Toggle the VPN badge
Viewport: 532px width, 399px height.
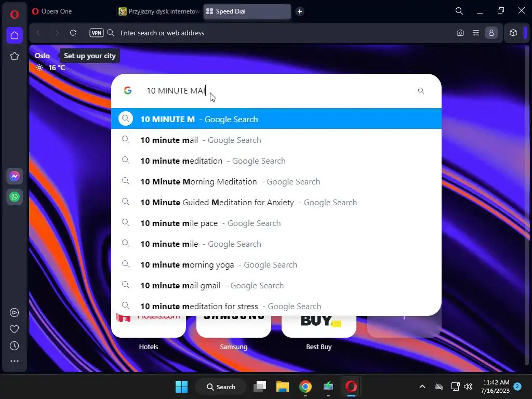click(96, 33)
